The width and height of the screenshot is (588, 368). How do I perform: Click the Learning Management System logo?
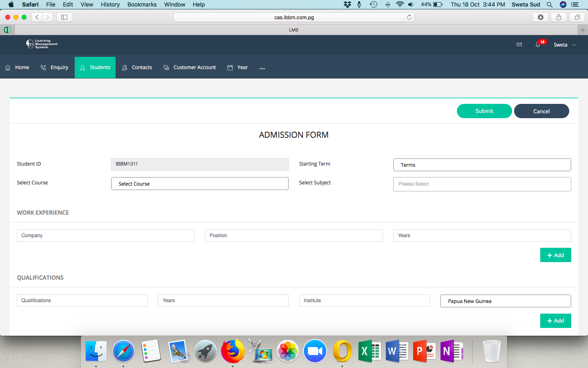pos(42,44)
